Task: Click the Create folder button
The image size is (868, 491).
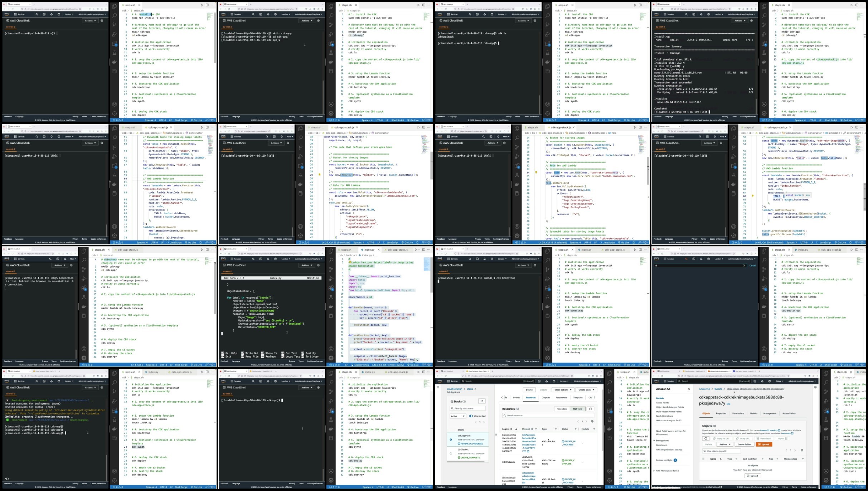Action: click(x=745, y=444)
